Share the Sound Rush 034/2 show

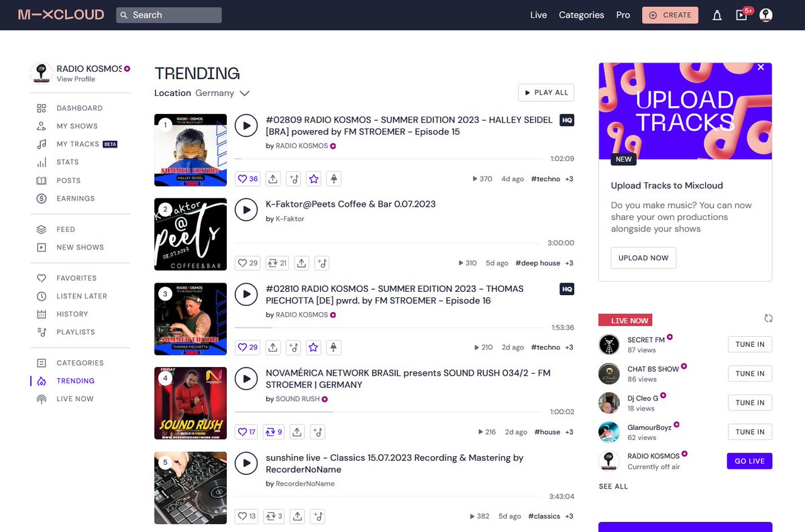click(298, 432)
